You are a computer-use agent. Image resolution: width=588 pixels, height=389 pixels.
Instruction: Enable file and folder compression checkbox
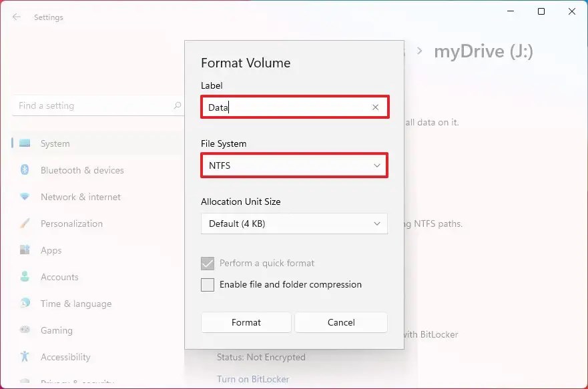208,285
